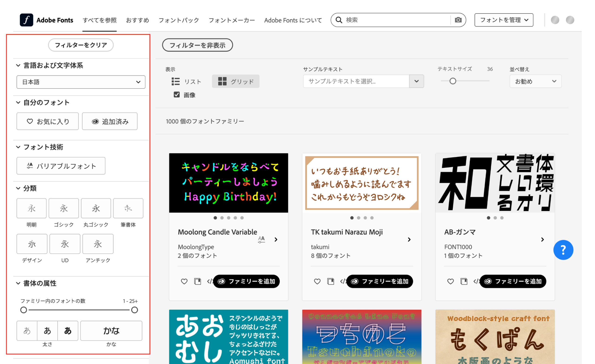Select regular weight あ filter
The width and height of the screenshot is (595, 364).
[47, 331]
